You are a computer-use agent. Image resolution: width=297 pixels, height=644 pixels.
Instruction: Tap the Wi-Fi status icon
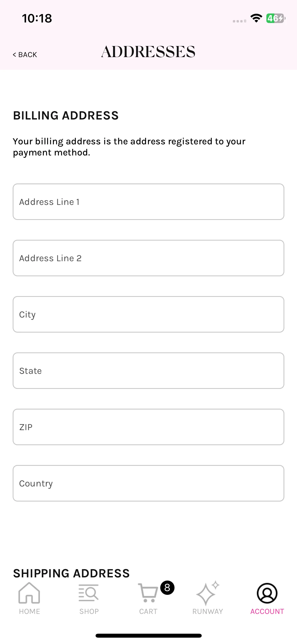point(256,18)
